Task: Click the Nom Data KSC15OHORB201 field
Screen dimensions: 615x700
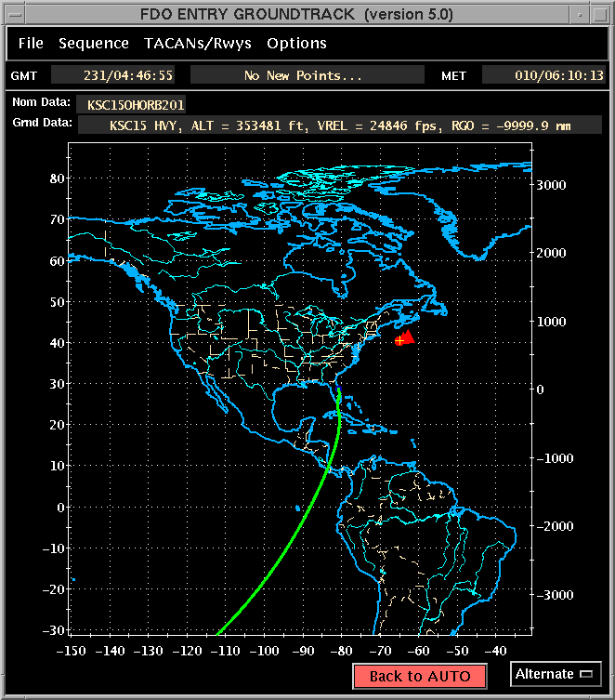Action: [x=137, y=104]
